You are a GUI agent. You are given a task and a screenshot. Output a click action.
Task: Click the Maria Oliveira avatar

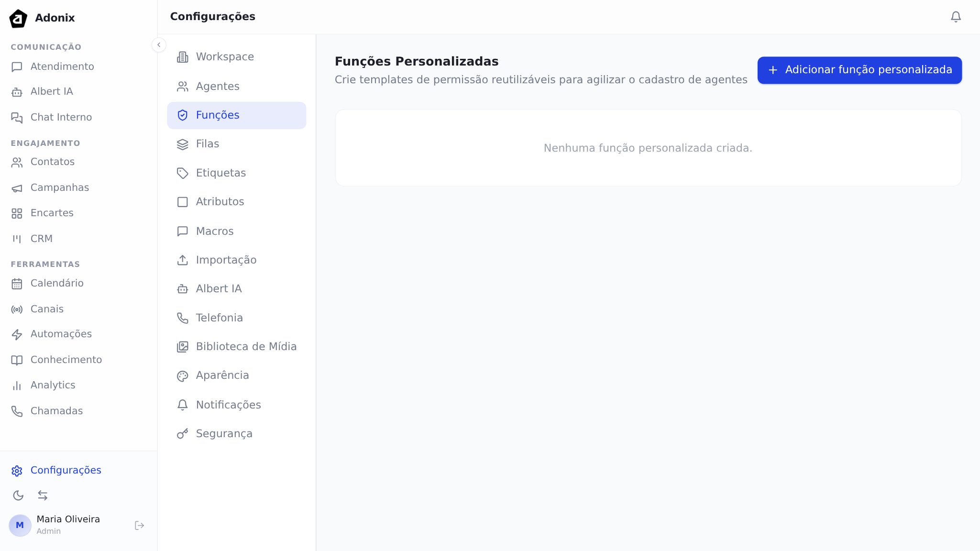pos(20,525)
